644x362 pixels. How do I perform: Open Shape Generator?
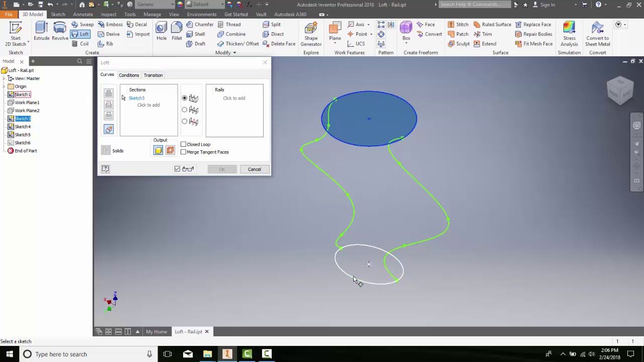(x=311, y=34)
